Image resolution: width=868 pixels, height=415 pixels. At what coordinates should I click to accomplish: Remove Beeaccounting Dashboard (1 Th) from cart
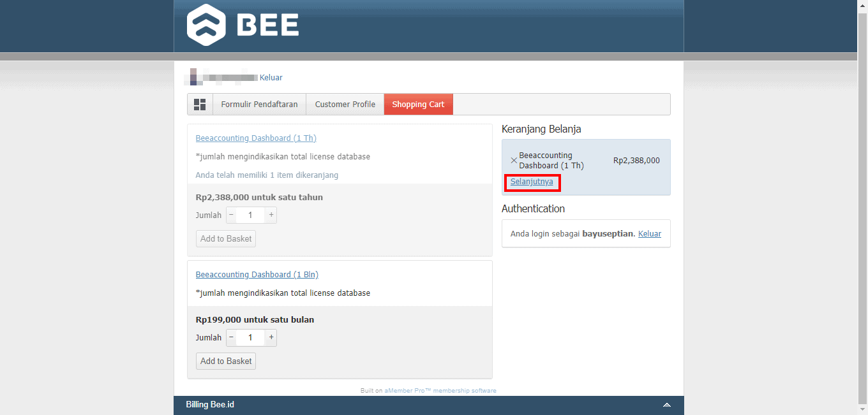(x=514, y=161)
